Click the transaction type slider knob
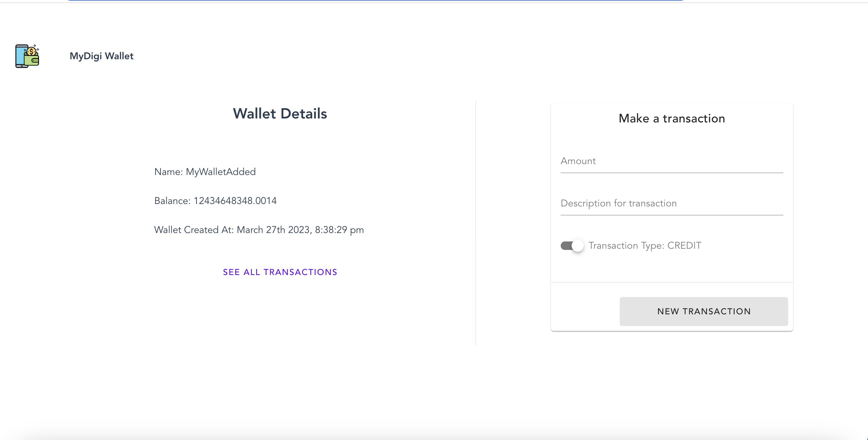 [x=578, y=245]
